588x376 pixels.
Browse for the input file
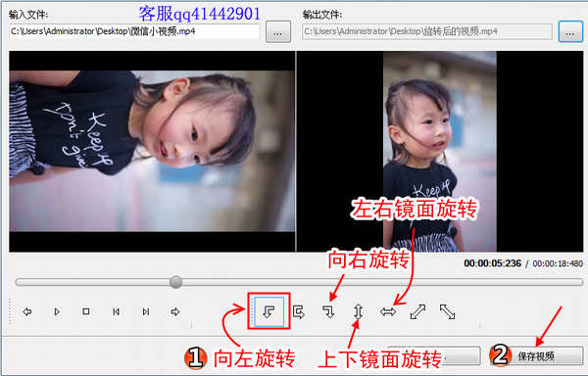pyautogui.click(x=278, y=32)
